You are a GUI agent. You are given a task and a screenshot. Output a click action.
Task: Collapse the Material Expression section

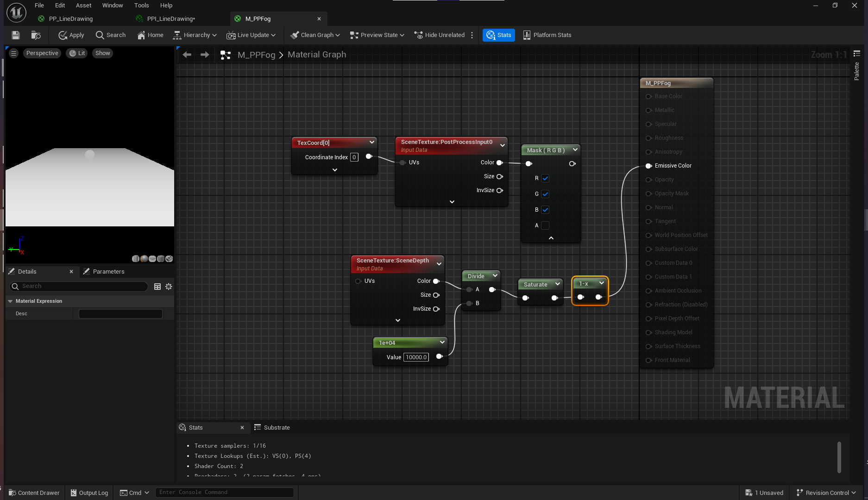[10, 301]
